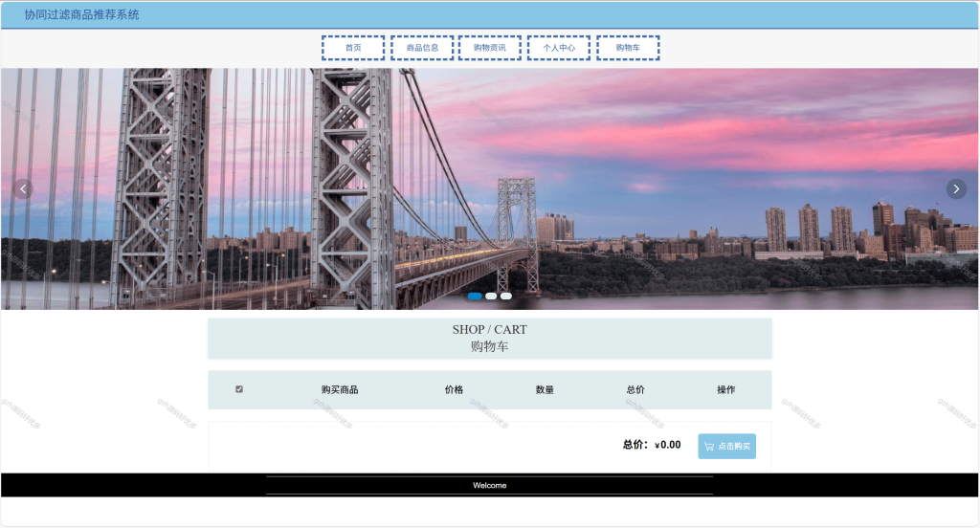
Task: Open the 商品信息 navigation tab
Action: click(422, 48)
